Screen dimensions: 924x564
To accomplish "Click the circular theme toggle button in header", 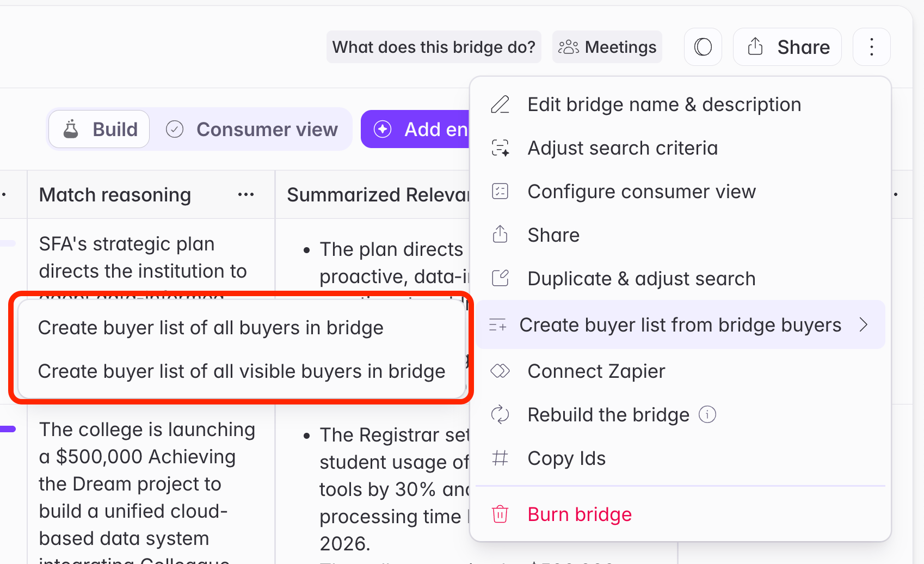I will point(703,47).
